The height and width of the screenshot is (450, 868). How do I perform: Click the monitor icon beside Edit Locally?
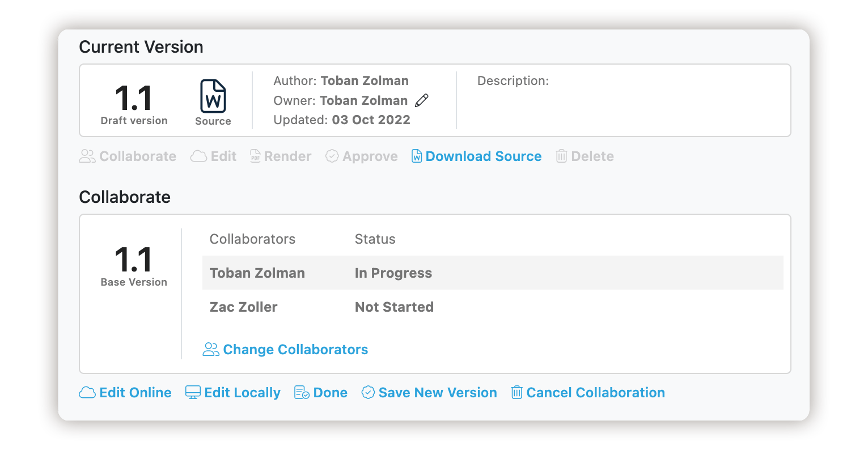(193, 393)
